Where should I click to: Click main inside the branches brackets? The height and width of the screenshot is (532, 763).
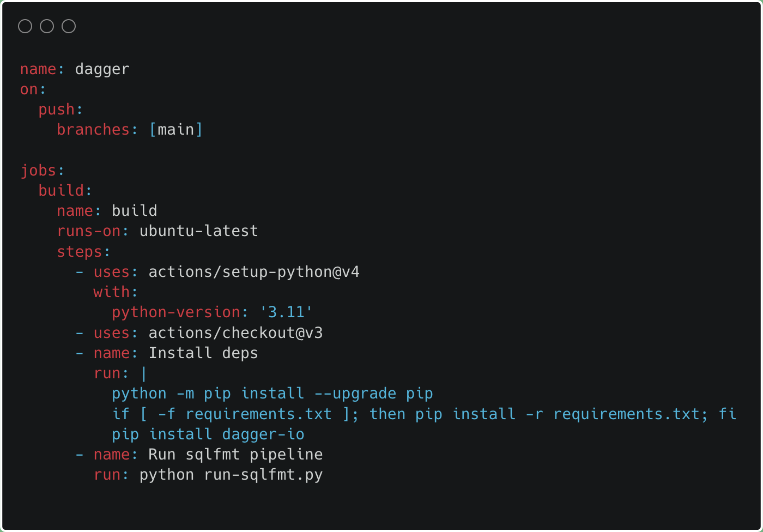click(176, 130)
